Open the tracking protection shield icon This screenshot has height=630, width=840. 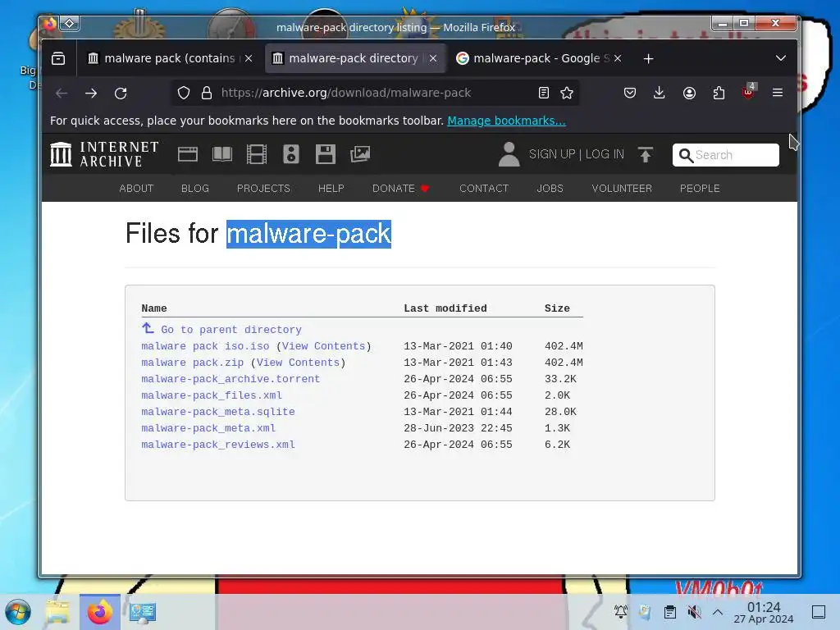(x=184, y=94)
